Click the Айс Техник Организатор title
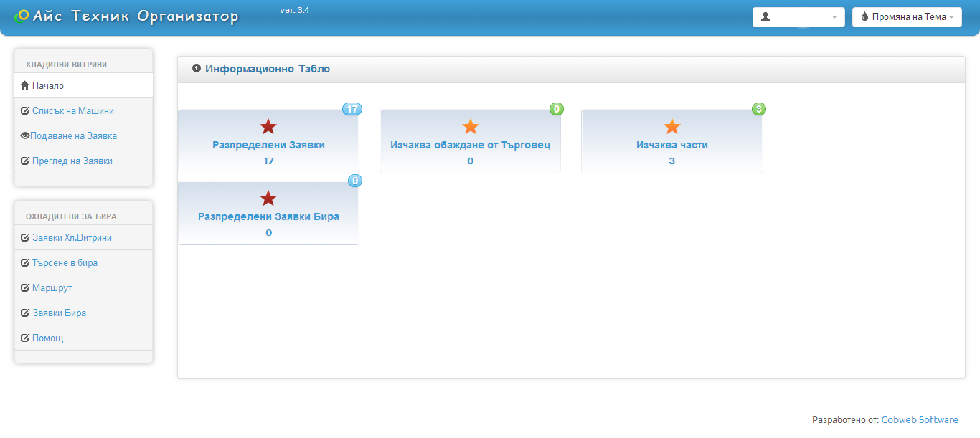Viewport: 980px width, 438px height. [x=136, y=16]
